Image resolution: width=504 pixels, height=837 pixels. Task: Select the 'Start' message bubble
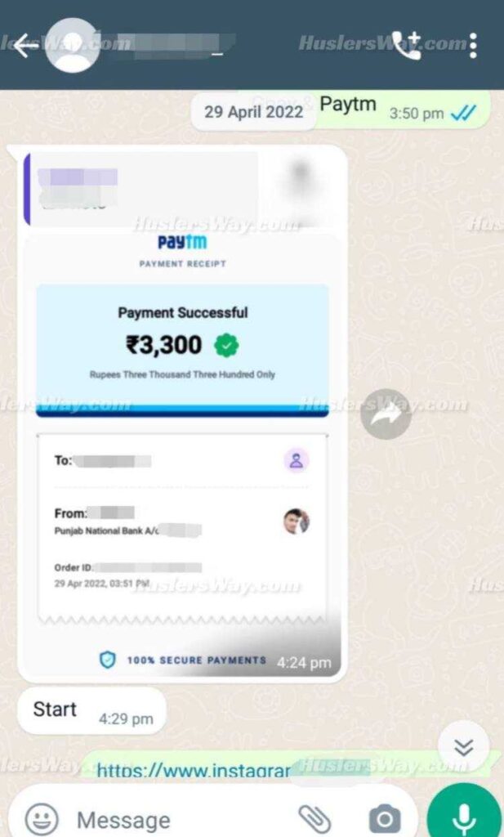[91, 711]
